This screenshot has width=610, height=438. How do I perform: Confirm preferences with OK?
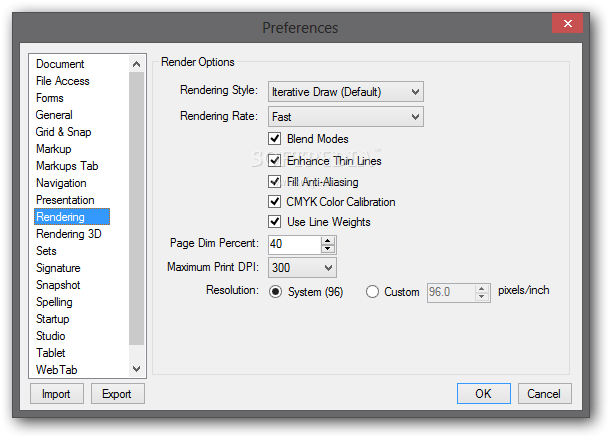point(484,394)
